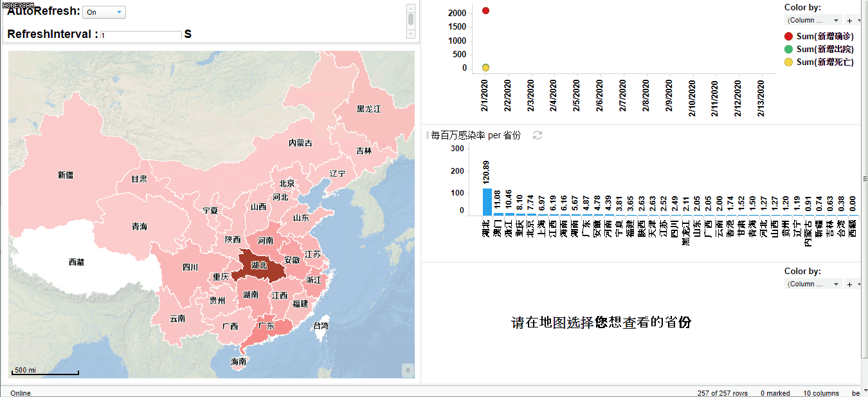868x397 pixels.
Task: Click the 湖北 bar in infection rate chart
Action: [487, 201]
